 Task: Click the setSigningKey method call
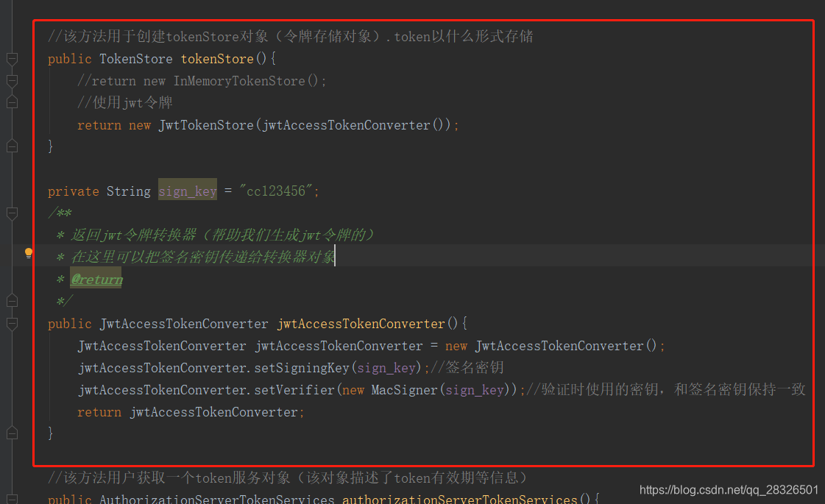tap(302, 368)
